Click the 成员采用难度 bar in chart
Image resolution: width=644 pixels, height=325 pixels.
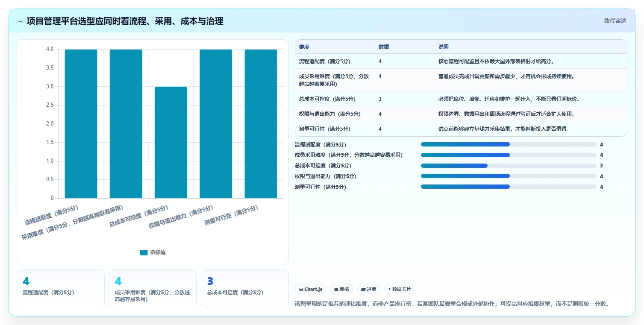tap(126, 124)
